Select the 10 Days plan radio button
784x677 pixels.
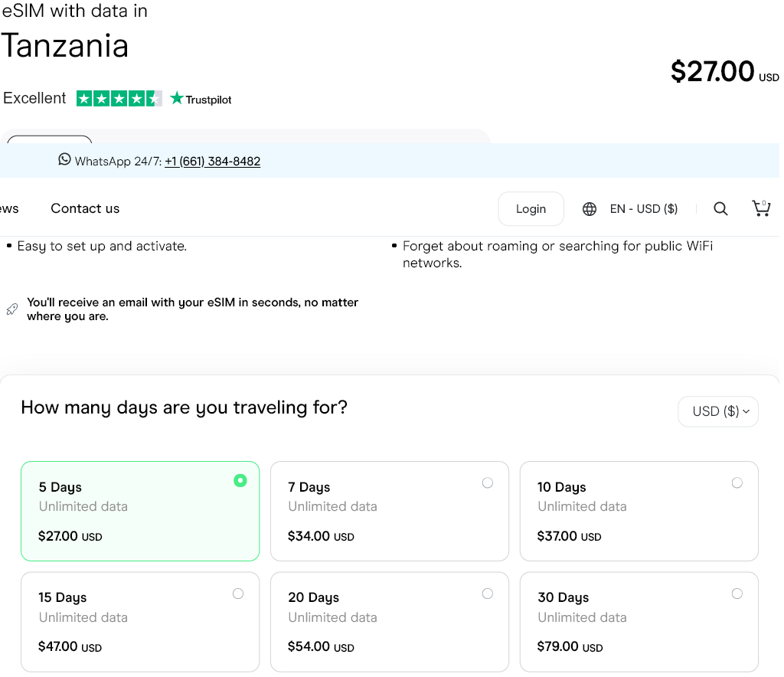737,482
